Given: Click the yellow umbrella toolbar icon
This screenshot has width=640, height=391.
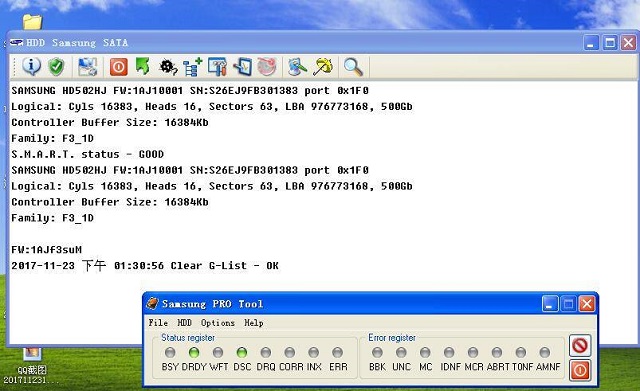Looking at the screenshot, I should coord(322,67).
